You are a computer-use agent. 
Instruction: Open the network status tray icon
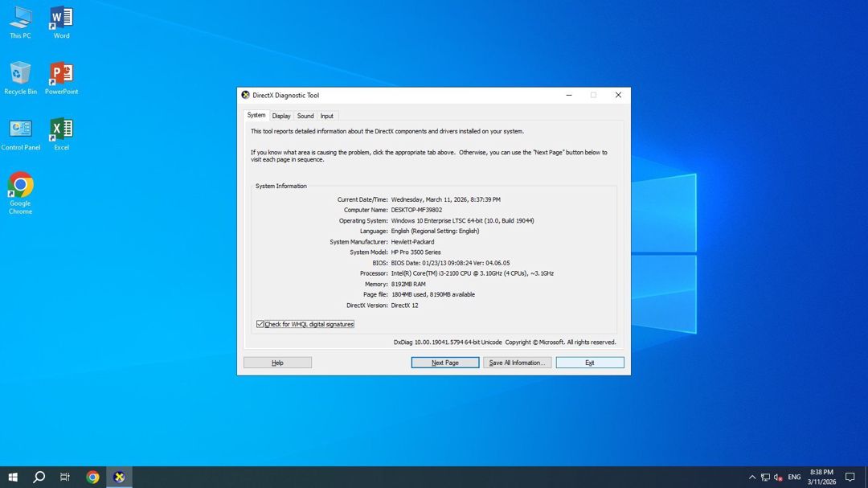coord(765,477)
